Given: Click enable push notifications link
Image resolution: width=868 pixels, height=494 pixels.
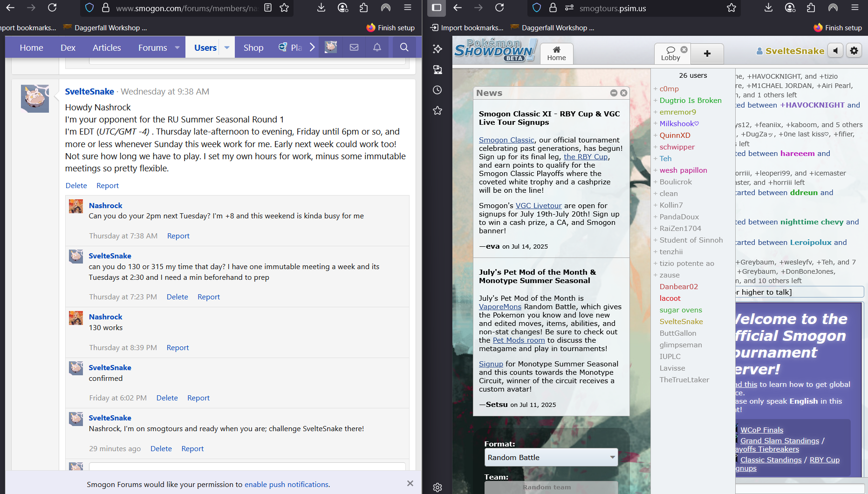Looking at the screenshot, I should [287, 484].
